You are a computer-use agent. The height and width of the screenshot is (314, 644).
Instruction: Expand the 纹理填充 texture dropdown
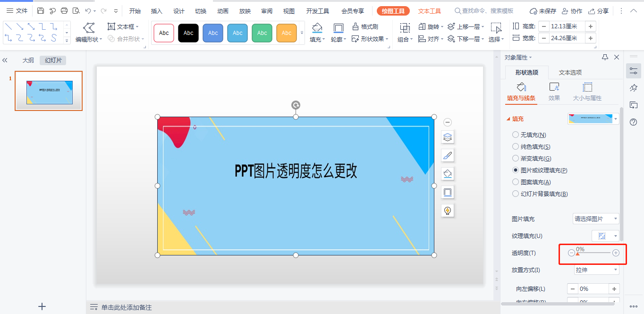[606, 236]
